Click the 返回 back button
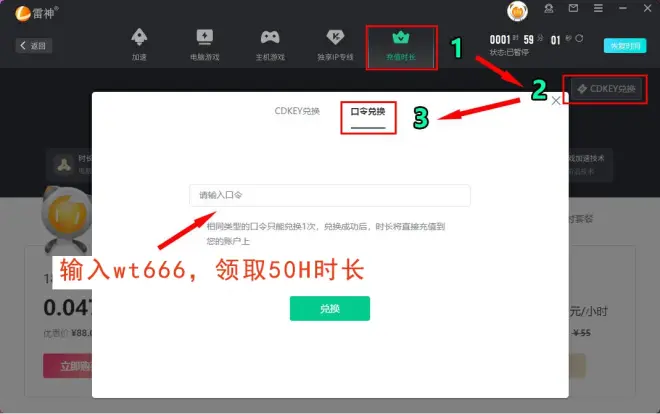Image resolution: width=660 pixels, height=414 pixels. [x=34, y=46]
